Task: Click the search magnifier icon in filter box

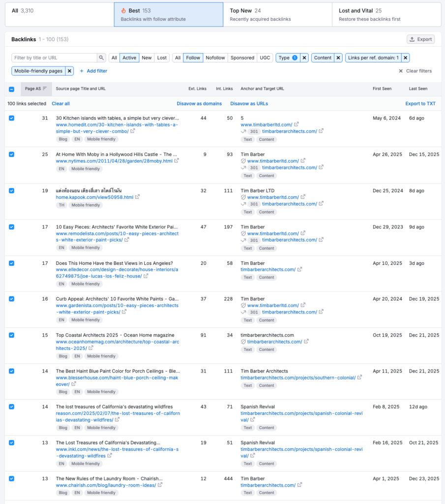Action: coord(101,58)
